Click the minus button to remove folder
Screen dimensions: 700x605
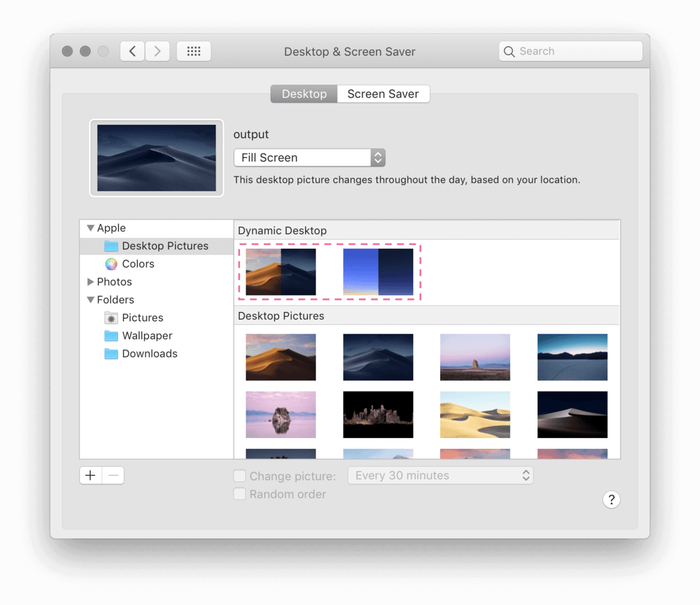tap(113, 476)
